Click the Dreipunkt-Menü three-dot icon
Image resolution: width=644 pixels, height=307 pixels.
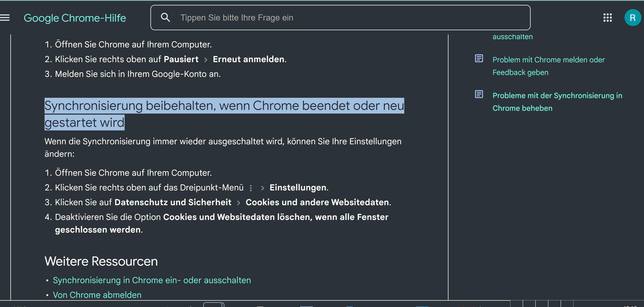tap(251, 188)
